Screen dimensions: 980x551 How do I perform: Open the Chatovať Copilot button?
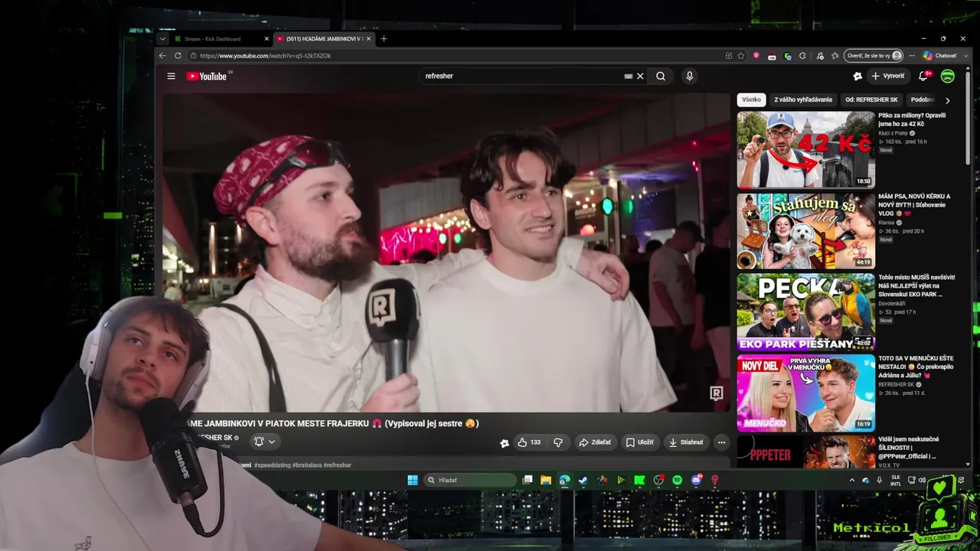pos(939,56)
